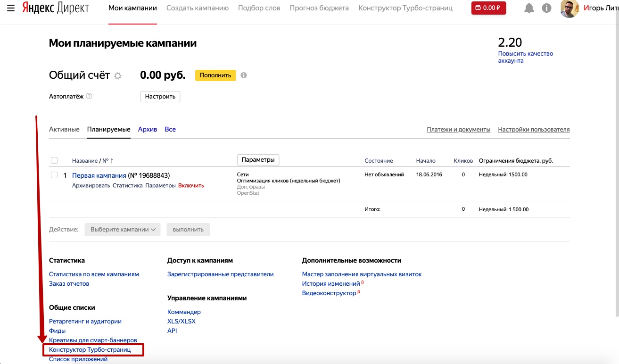The height and width of the screenshot is (364, 619).
Task: Open Подбор слов in top menu
Action: (259, 8)
